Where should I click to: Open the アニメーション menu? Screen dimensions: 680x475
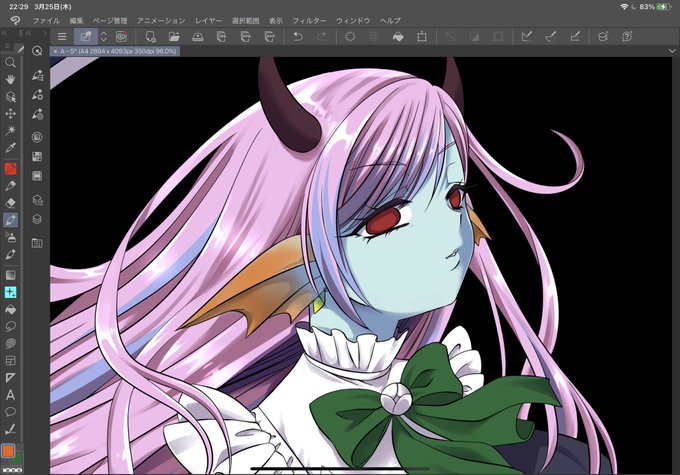coord(161,20)
